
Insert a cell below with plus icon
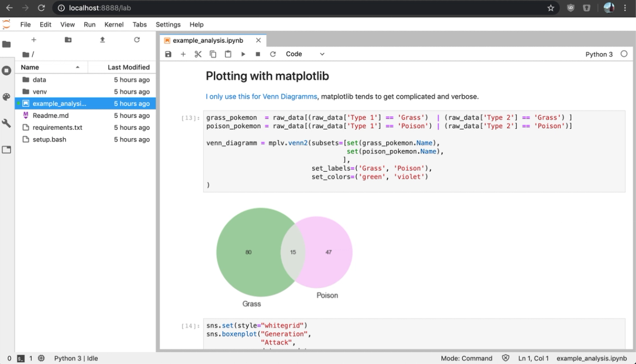pos(183,54)
